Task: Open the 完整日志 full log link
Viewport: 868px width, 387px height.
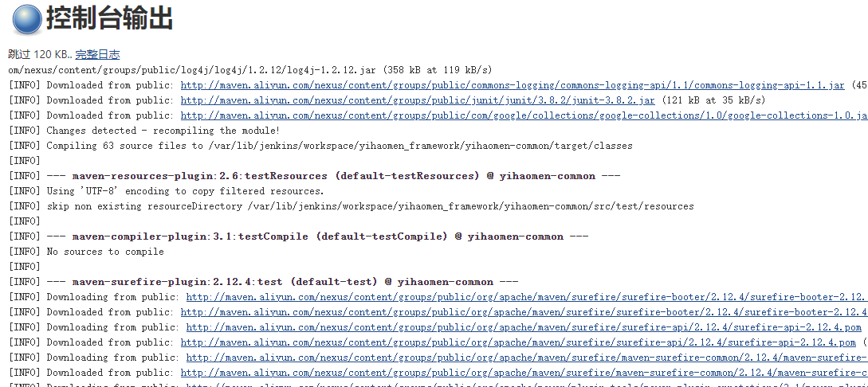Action: pos(97,54)
